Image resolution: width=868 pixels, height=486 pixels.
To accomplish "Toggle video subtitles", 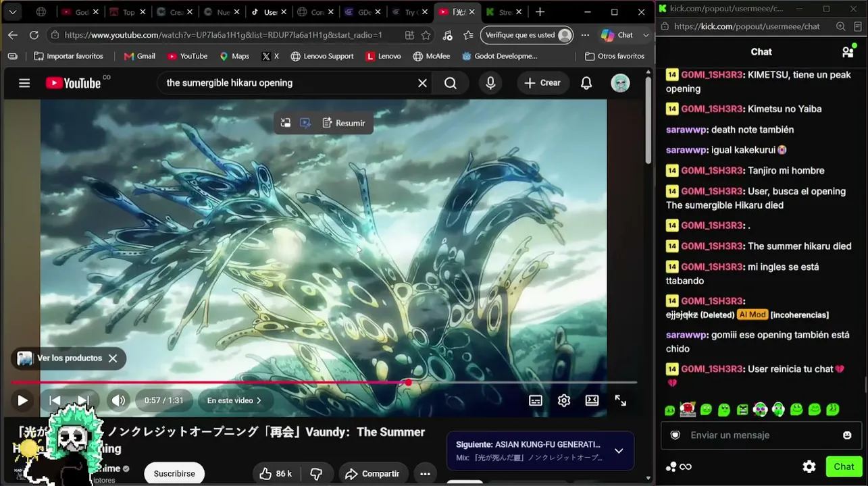I will (x=536, y=400).
